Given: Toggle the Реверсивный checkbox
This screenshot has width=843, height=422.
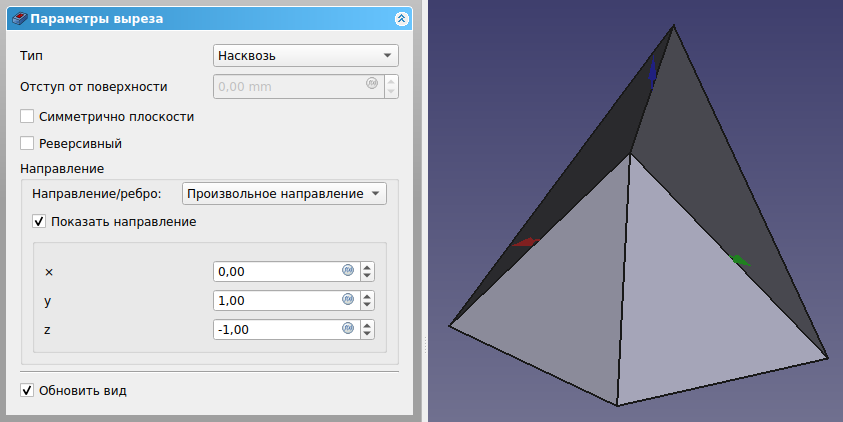Looking at the screenshot, I should click(27, 143).
